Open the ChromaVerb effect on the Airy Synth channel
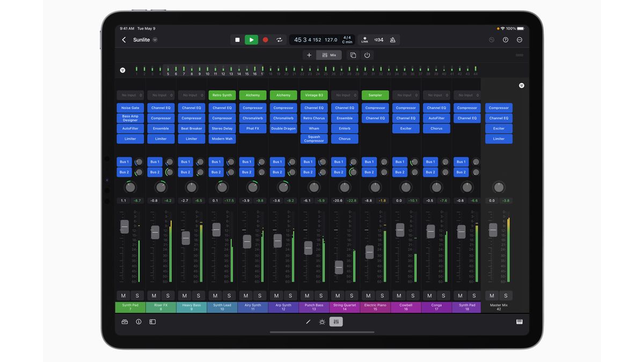This screenshot has height=362, width=644. coord(252,118)
